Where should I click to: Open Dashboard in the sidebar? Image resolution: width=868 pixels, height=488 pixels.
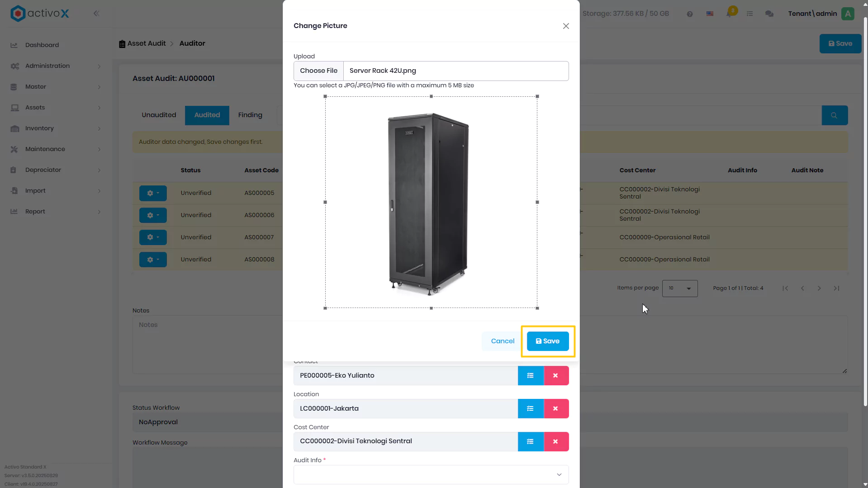click(42, 45)
